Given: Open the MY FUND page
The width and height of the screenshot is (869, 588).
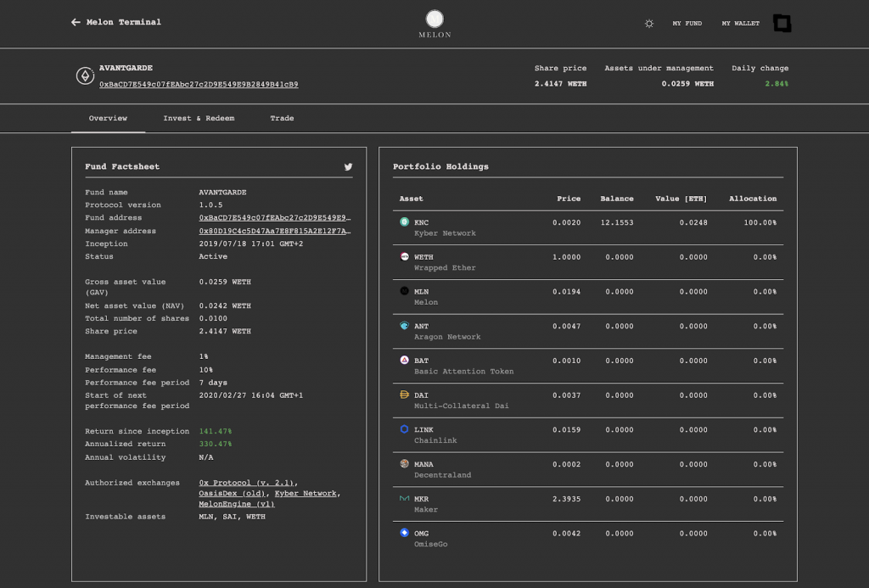Looking at the screenshot, I should [x=687, y=23].
